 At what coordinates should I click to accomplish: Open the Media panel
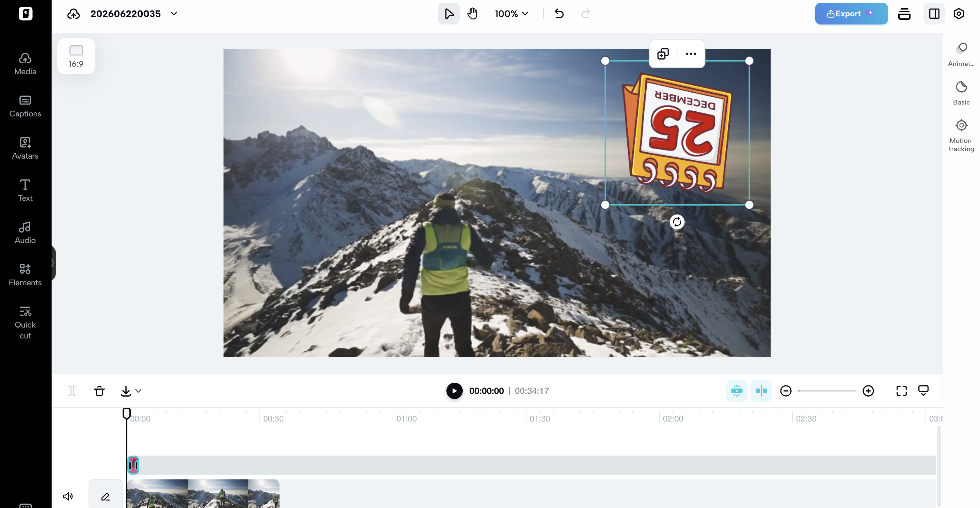point(25,64)
